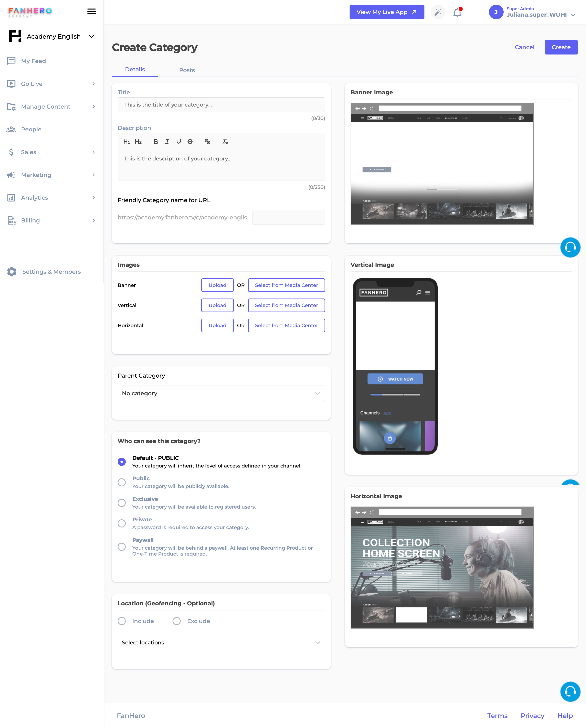Open the Sales sidebar item
The width and height of the screenshot is (586, 728).
coord(28,152)
